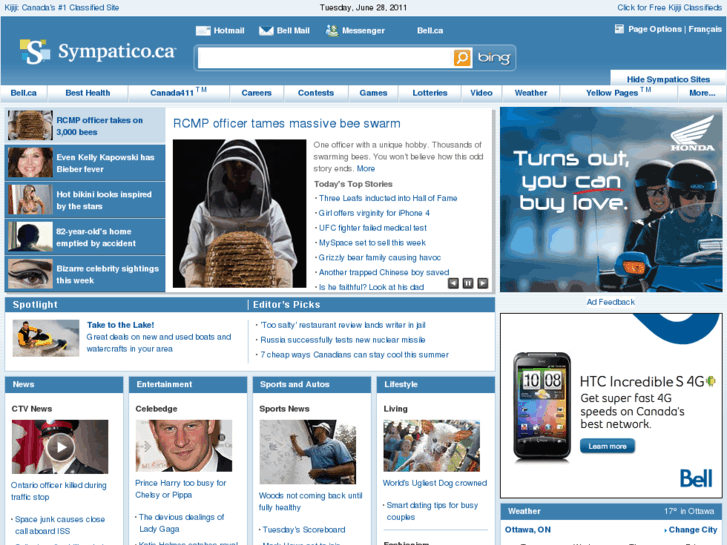Viewport: 727px width, 545px height.
Task: Open Girl offers virginity for iPhone 4 story
Action: [374, 213]
